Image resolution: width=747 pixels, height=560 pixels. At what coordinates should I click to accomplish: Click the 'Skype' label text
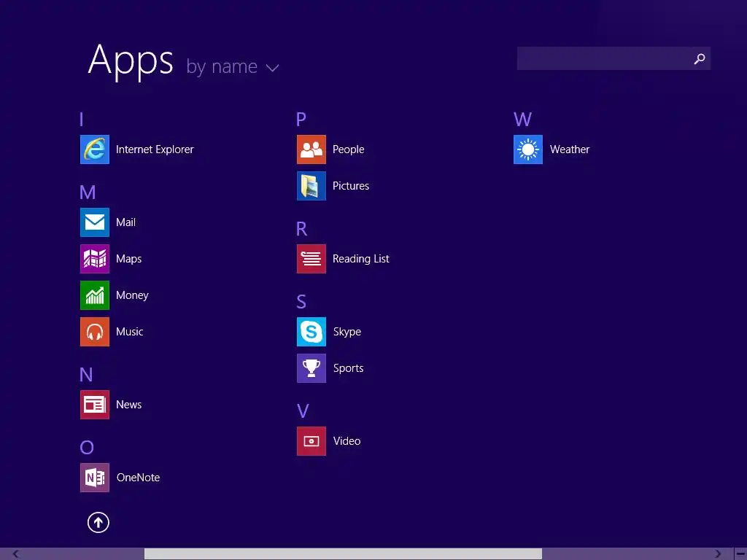347,332
